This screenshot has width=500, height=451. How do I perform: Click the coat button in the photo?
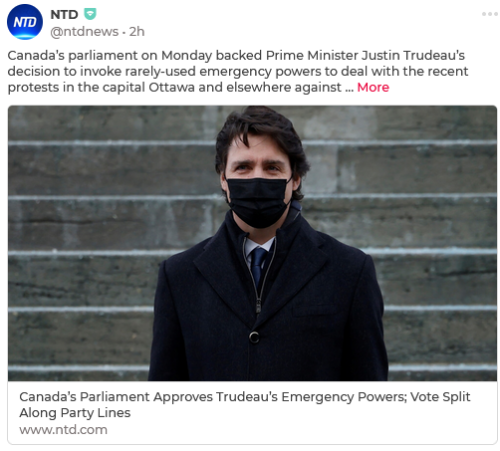pyautogui.click(x=254, y=337)
